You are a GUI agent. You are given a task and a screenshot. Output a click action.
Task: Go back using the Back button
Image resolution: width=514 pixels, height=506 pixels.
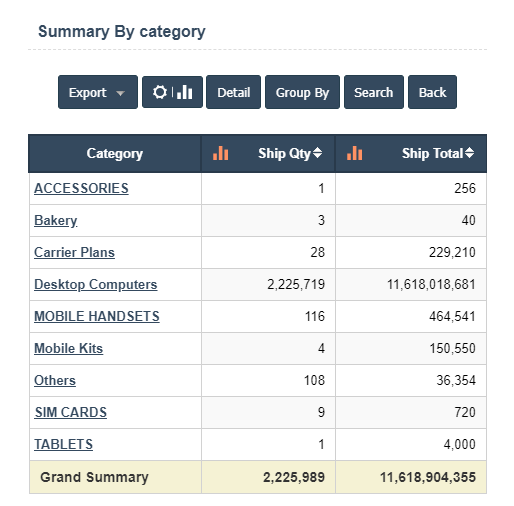pos(432,92)
